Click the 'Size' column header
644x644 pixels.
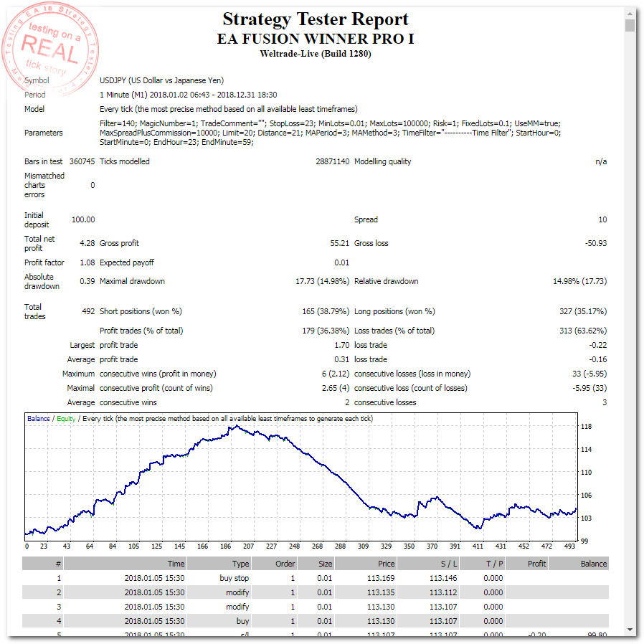coord(316,564)
